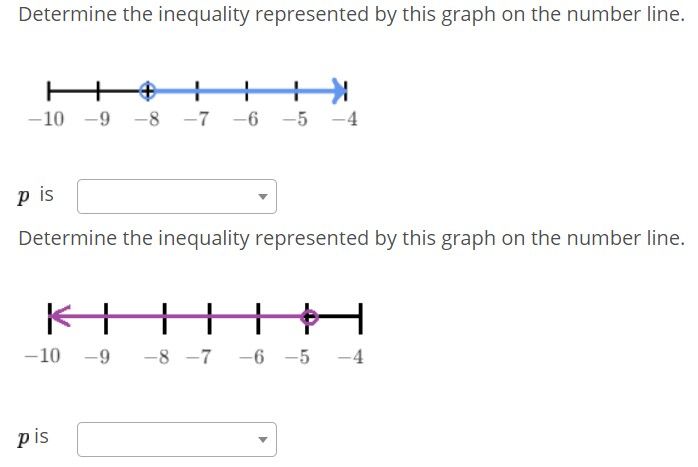Click the -10 label on the purple number line
Screen dimensions: 698x467
pyautogui.click(x=42, y=356)
